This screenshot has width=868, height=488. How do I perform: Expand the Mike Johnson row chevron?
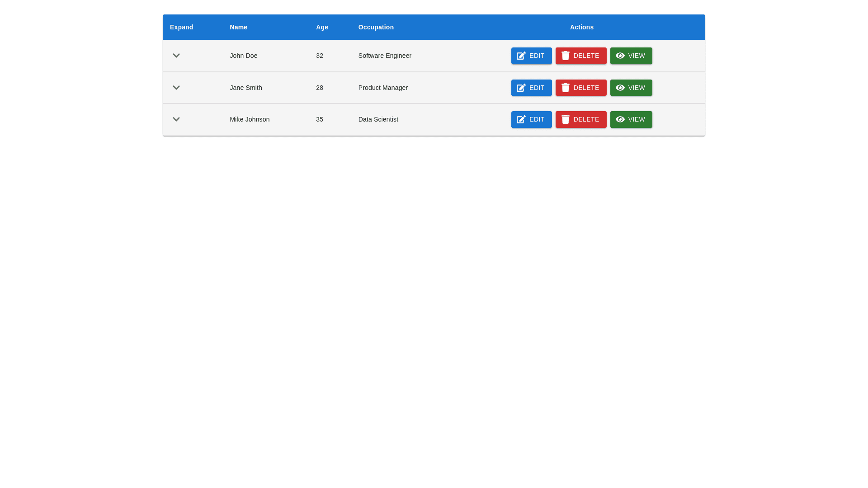click(176, 119)
